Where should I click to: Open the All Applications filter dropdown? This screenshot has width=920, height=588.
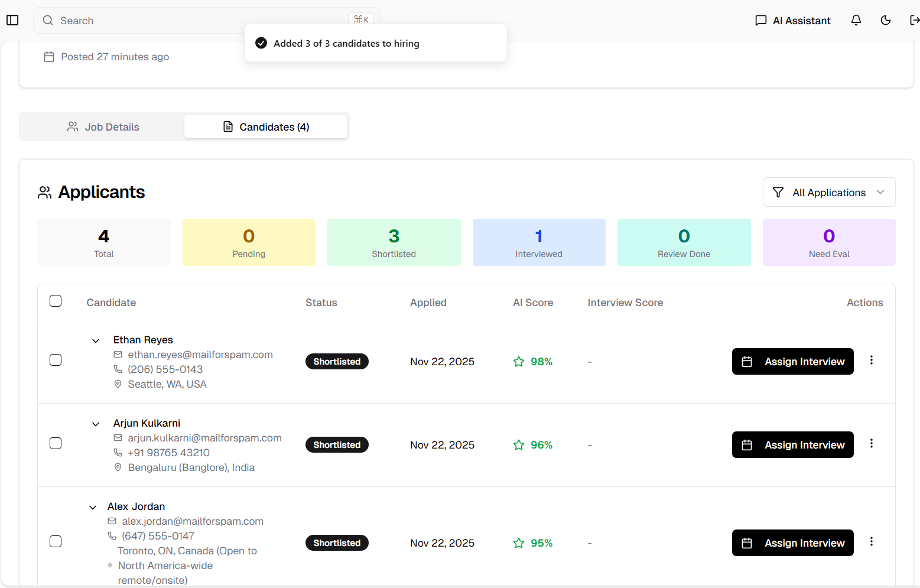[x=828, y=193]
